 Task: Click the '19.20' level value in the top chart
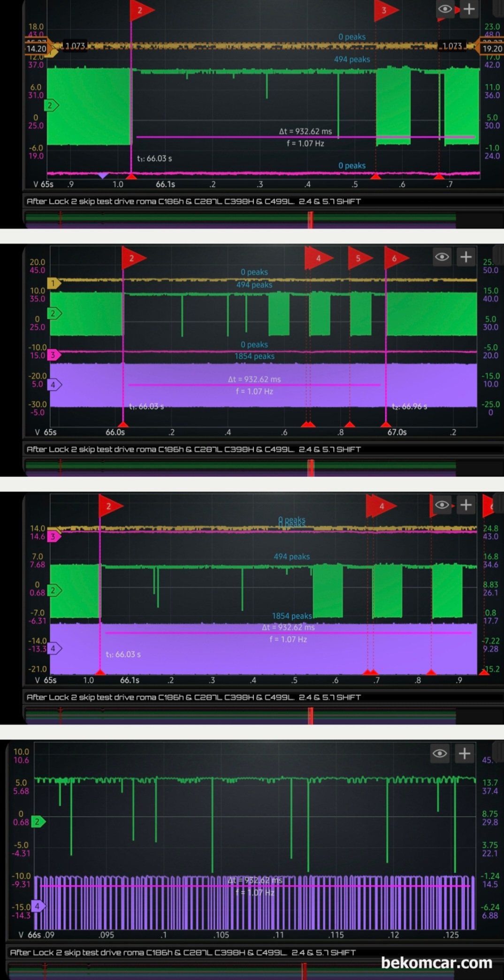tap(492, 49)
